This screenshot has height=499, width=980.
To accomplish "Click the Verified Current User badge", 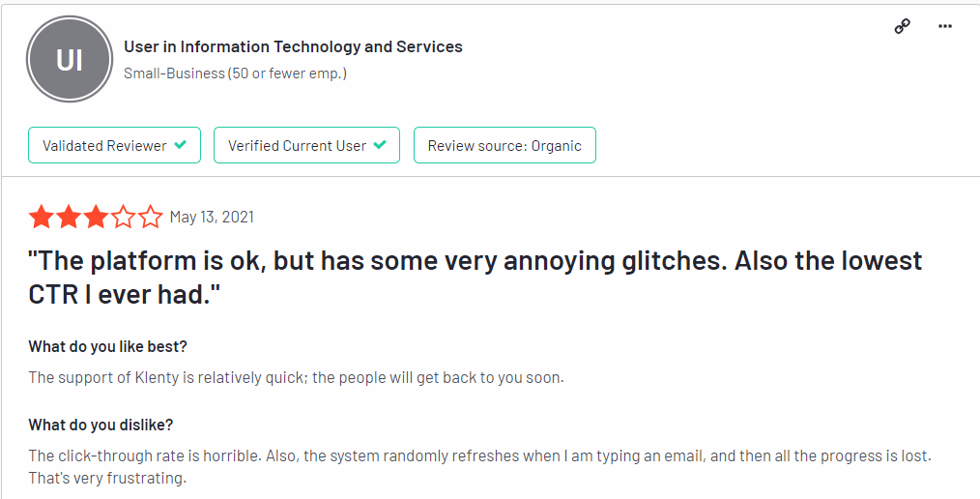I will 307,145.
